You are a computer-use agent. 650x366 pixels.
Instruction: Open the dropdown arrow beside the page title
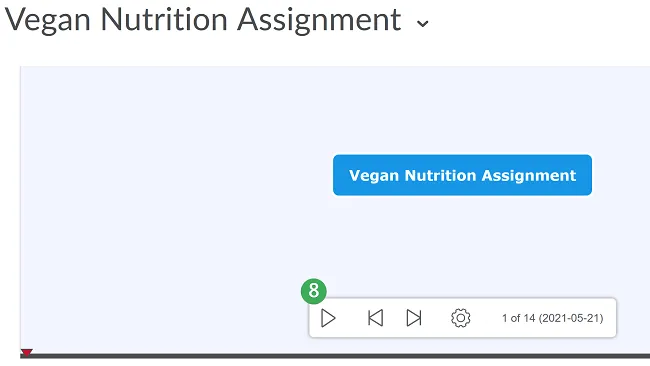(422, 24)
